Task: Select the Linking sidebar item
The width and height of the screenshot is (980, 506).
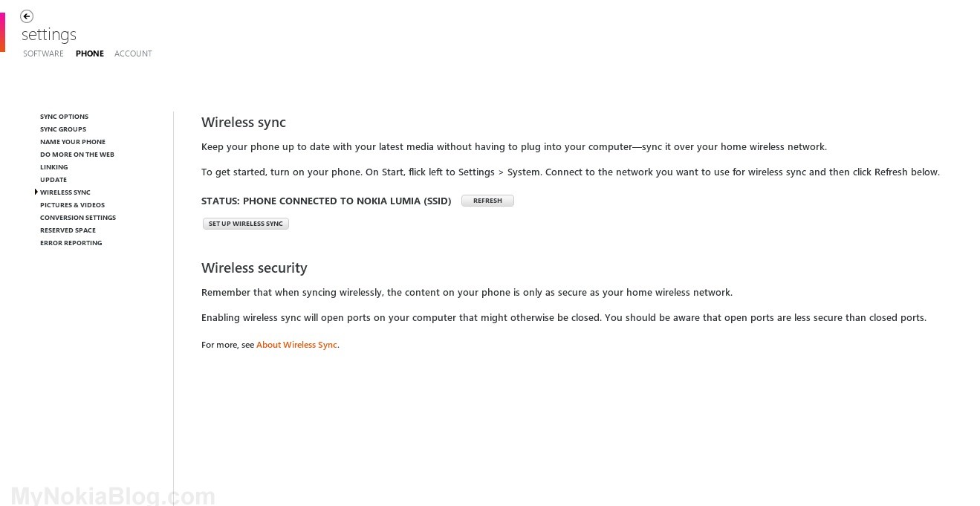Action: pos(53,167)
